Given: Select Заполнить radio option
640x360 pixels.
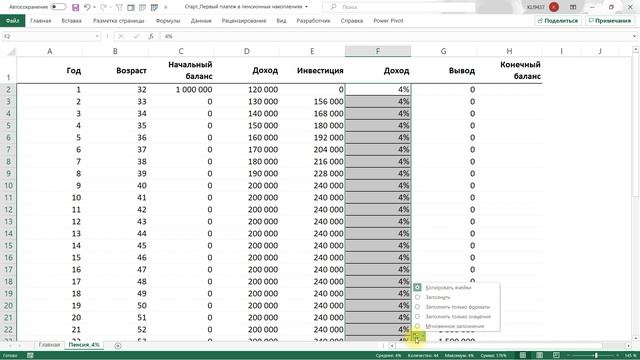Looking at the screenshot, I should (x=438, y=297).
